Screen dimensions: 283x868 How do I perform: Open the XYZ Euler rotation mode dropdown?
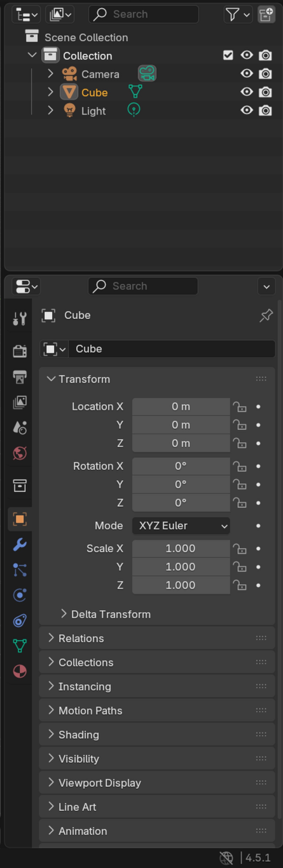click(x=181, y=526)
